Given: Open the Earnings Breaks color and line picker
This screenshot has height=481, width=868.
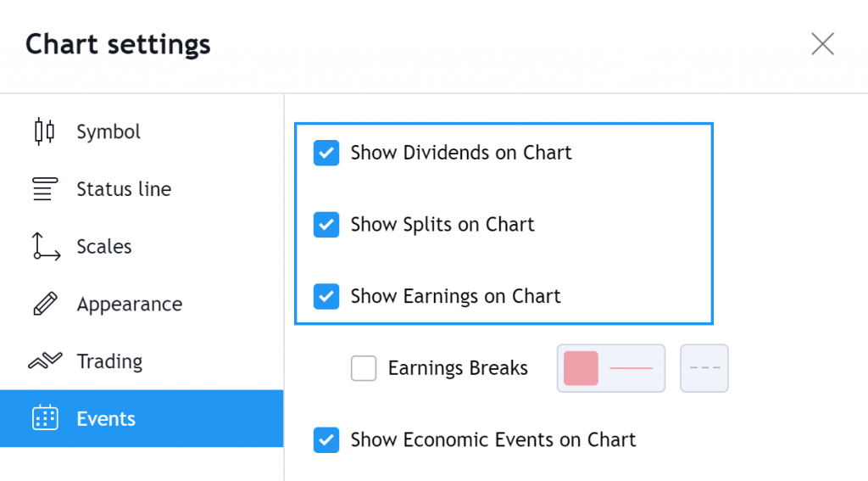Looking at the screenshot, I should click(611, 368).
